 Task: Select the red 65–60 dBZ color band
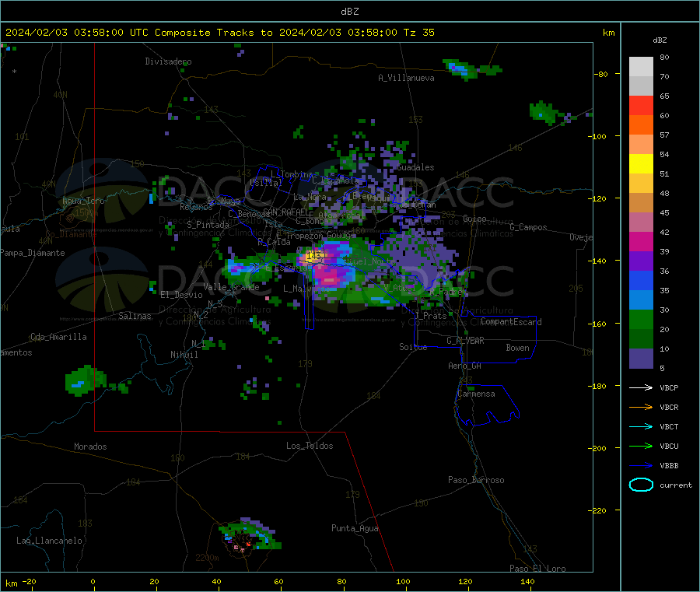pos(641,105)
